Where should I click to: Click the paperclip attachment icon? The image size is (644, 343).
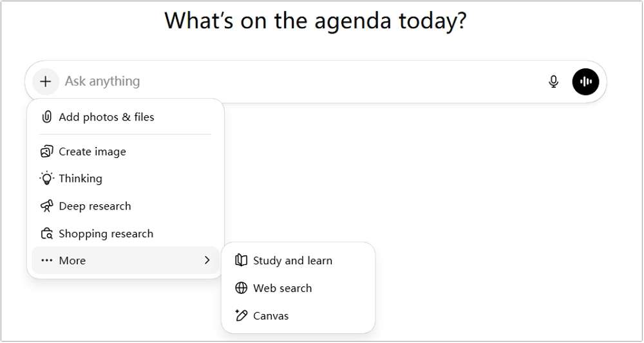[x=46, y=117]
